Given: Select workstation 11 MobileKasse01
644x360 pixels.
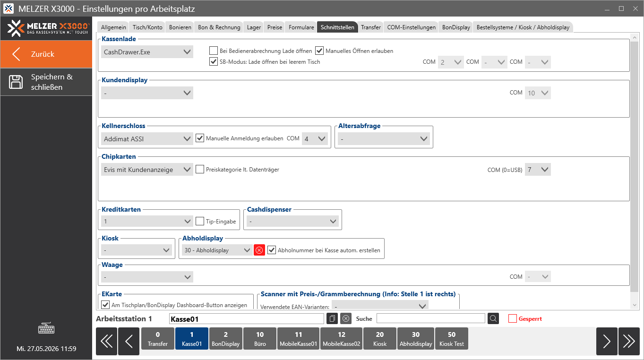Looking at the screenshot, I should point(298,339).
